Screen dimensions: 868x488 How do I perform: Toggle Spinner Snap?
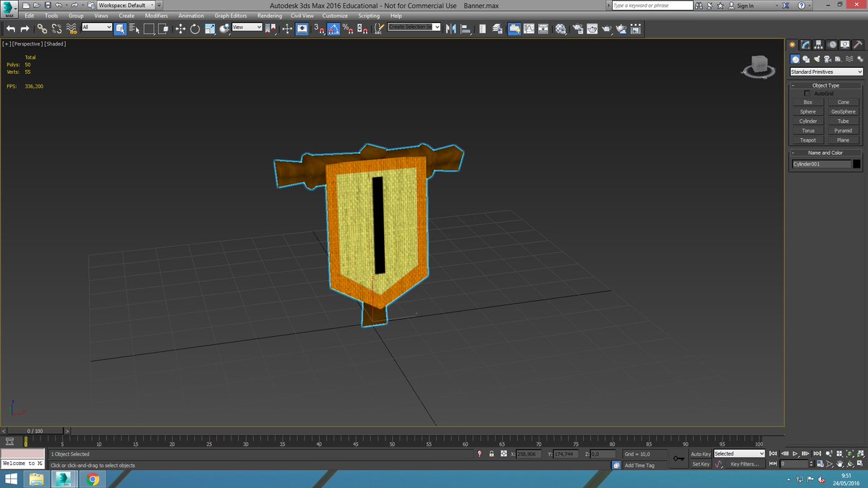[362, 29]
